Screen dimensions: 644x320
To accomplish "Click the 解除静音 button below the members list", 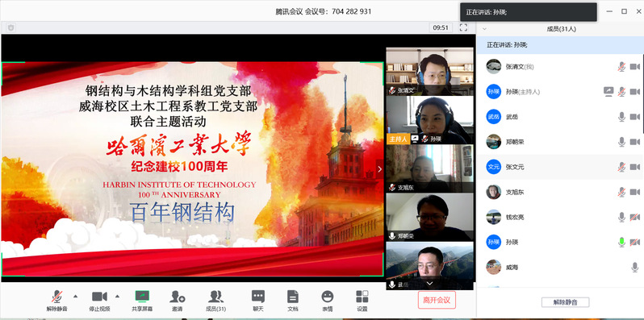I will click(565, 302).
